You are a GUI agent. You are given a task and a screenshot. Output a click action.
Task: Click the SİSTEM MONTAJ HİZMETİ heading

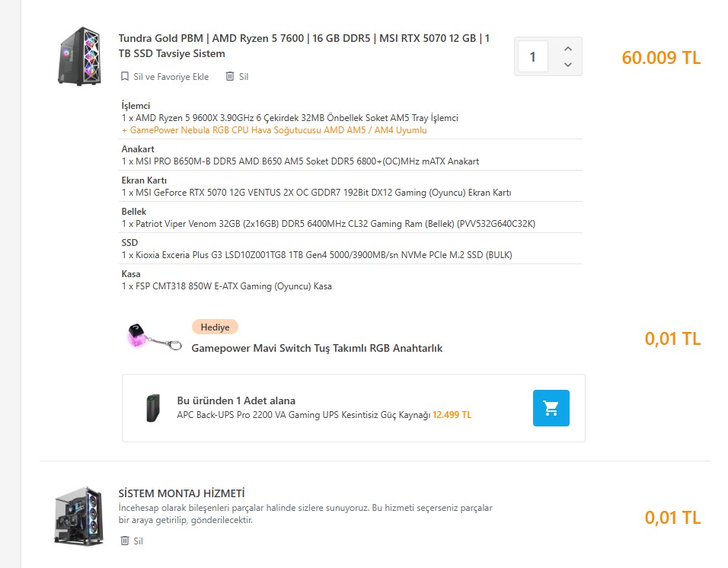click(x=181, y=493)
